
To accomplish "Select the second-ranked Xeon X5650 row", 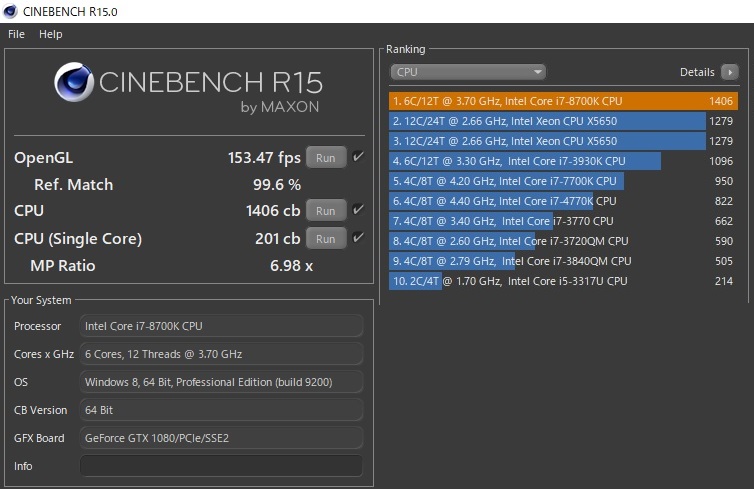I will point(563,121).
